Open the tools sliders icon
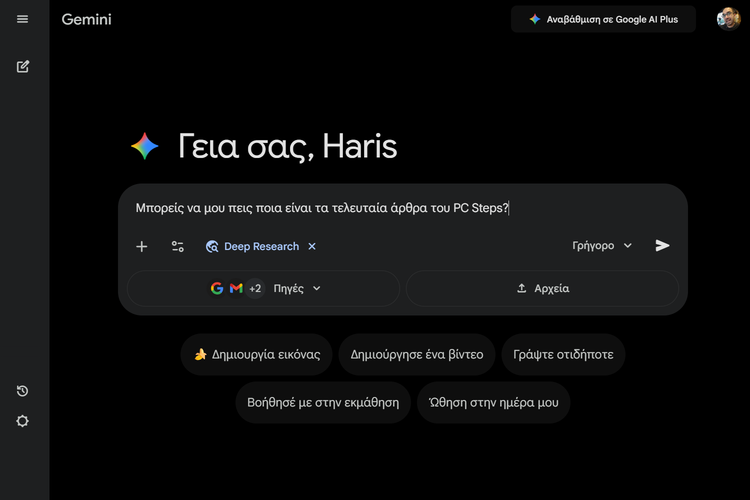The width and height of the screenshot is (750, 500). 177,246
